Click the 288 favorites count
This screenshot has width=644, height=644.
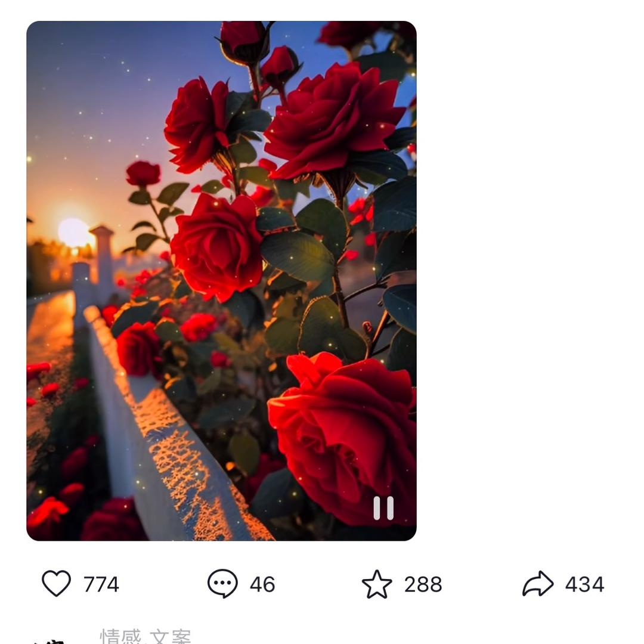tap(423, 584)
